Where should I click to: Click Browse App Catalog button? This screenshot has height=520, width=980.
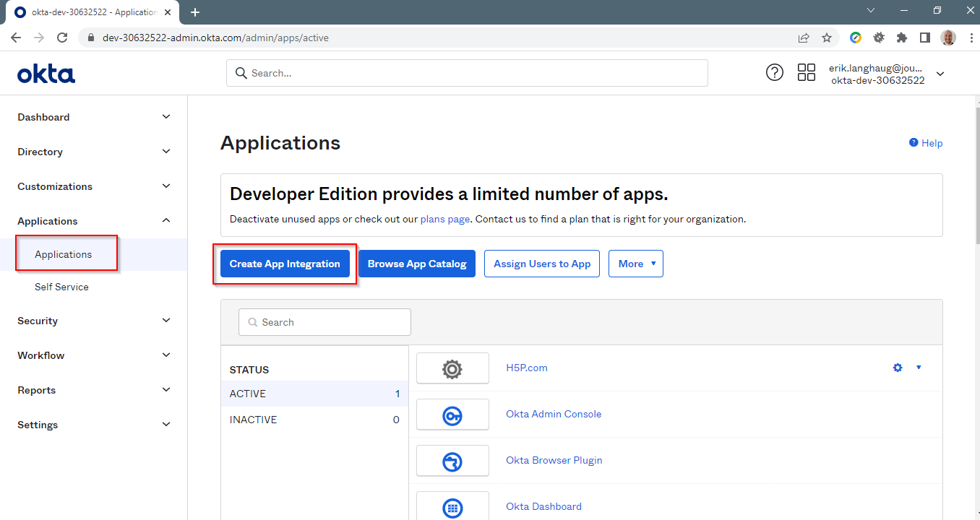417,264
